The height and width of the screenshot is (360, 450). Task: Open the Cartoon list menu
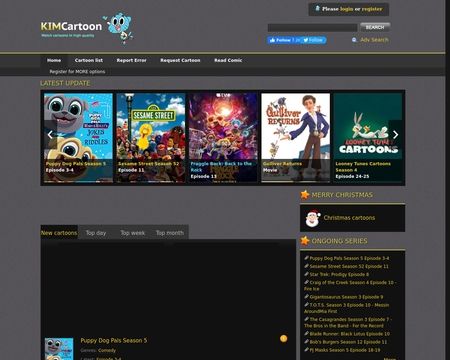[89, 60]
